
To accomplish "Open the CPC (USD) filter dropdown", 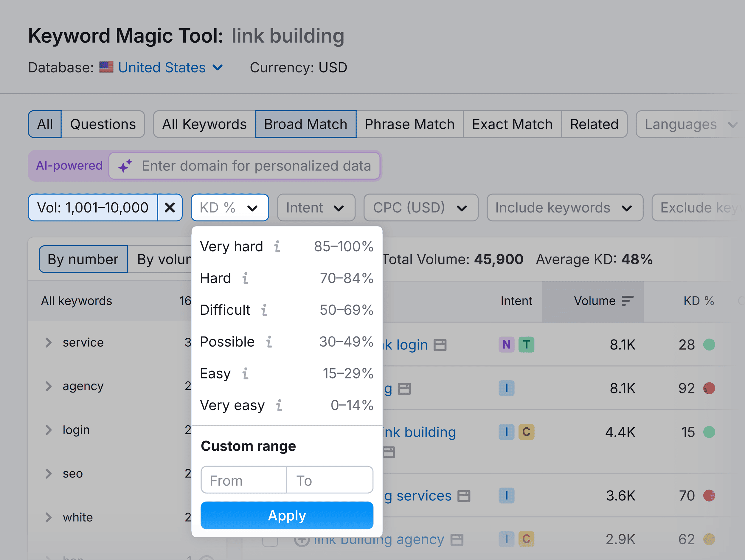I will (x=421, y=207).
